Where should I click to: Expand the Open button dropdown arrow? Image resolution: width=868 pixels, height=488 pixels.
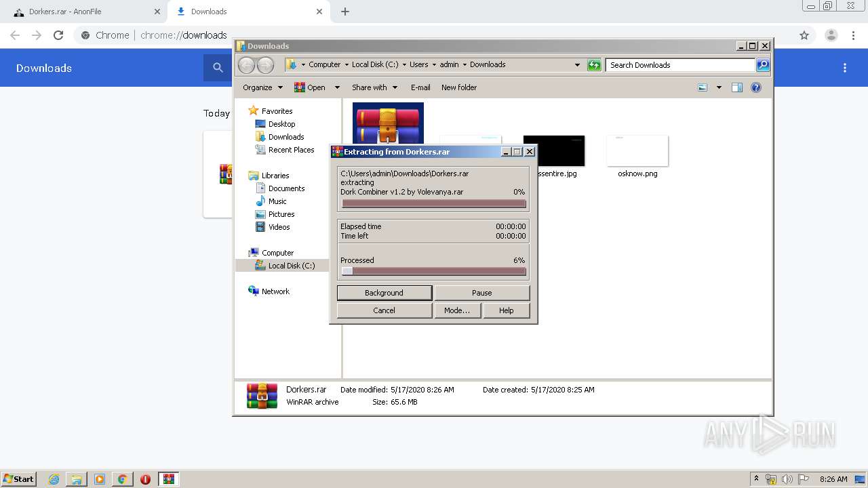[338, 87]
